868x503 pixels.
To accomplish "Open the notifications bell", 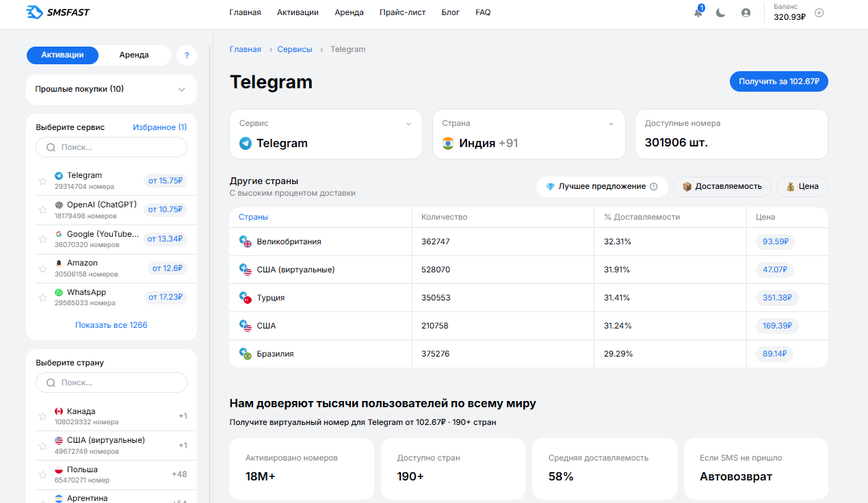I will [698, 12].
